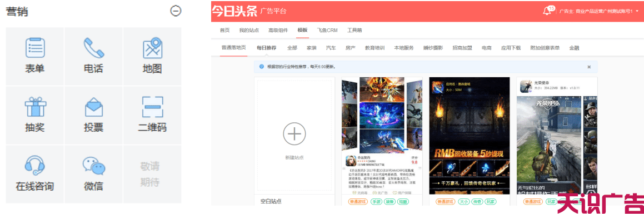
Task: Click the RMB template's app icon
Action: pyautogui.click(x=438, y=87)
